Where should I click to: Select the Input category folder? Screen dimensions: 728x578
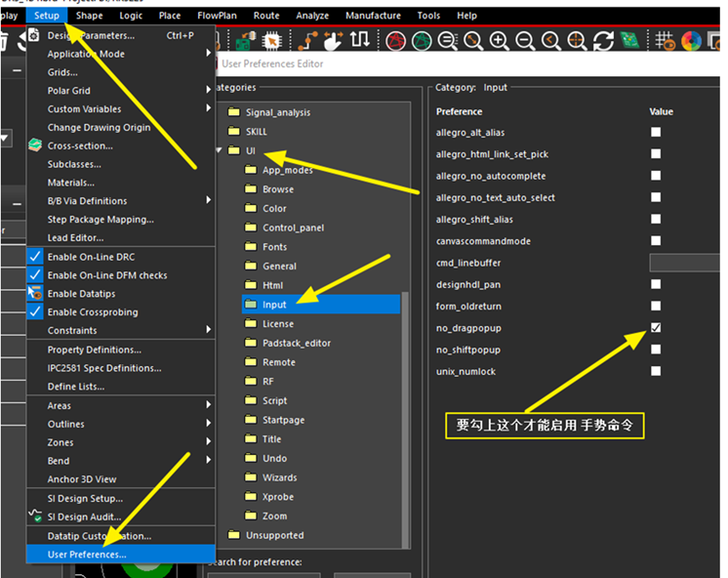coord(321,305)
